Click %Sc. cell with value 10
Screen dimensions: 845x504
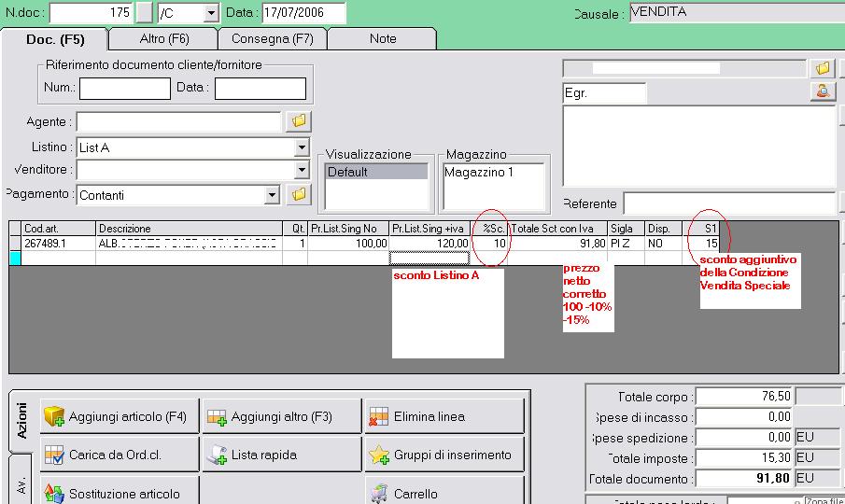coord(488,244)
